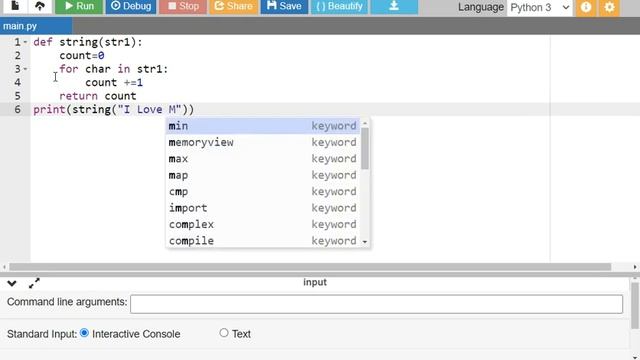Click the download code icon
This screenshot has height=360, width=640.
(394, 6)
